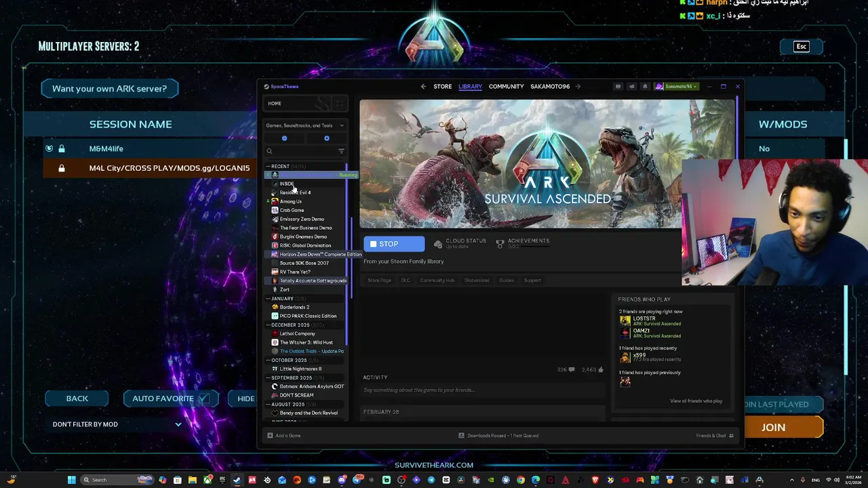Image resolution: width=868 pixels, height=488 pixels.
Task: Switch to the LIBRARY tab
Action: tap(470, 86)
